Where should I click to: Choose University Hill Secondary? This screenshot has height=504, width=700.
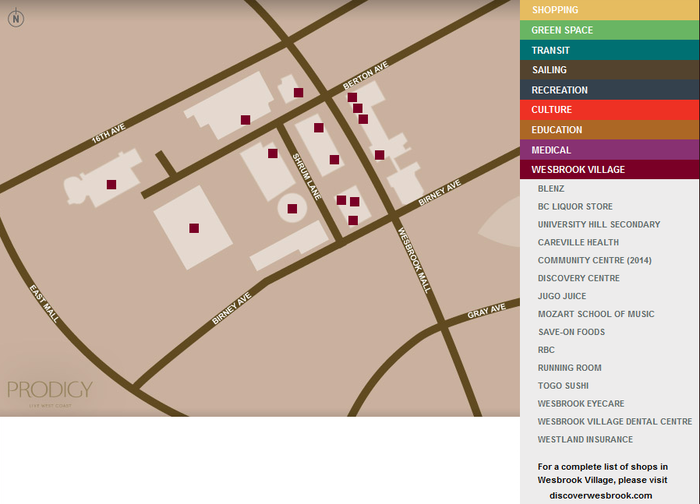tap(599, 224)
